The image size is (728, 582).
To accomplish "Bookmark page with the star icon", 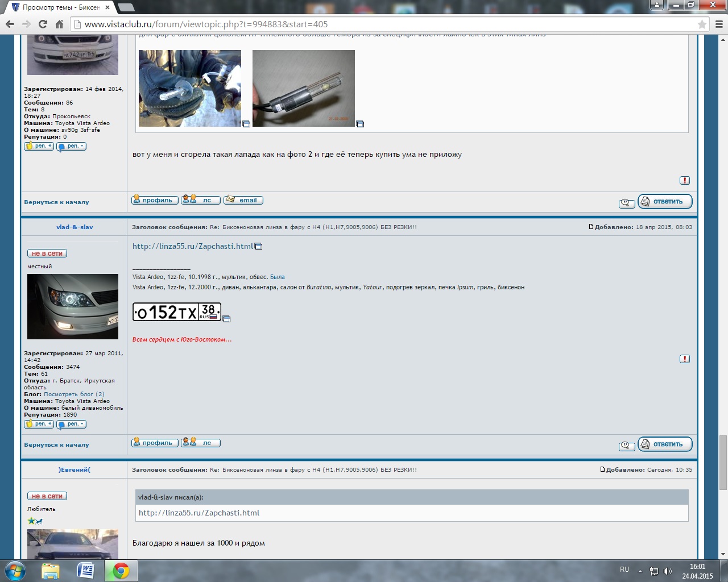I will tap(702, 24).
